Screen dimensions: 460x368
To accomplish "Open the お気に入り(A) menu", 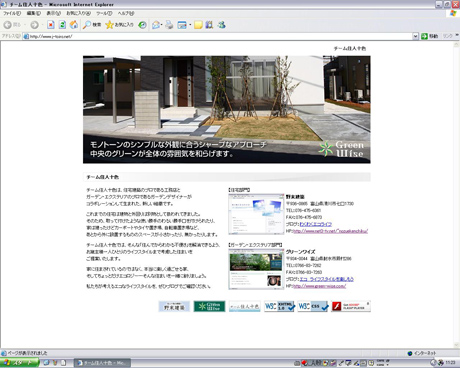I will pos(78,13).
